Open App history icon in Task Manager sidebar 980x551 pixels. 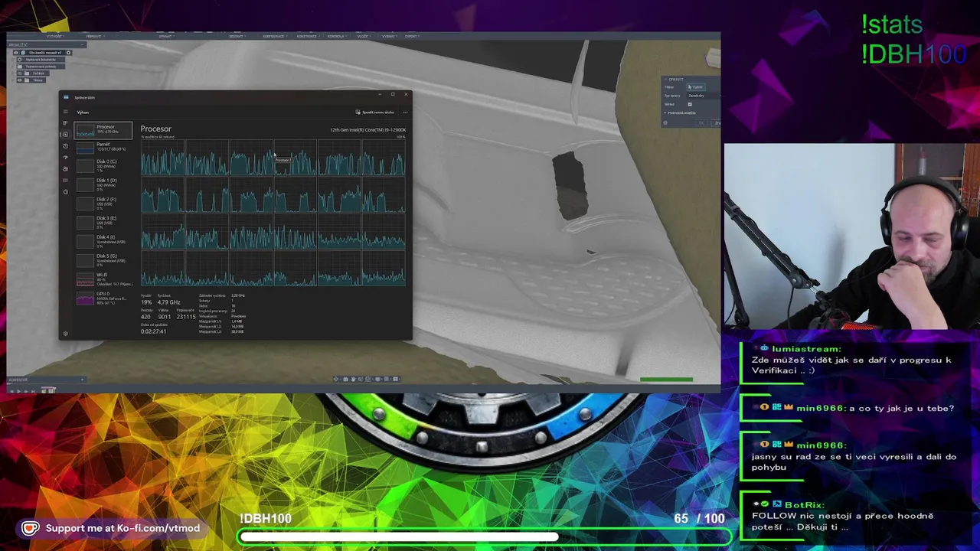[x=65, y=145]
